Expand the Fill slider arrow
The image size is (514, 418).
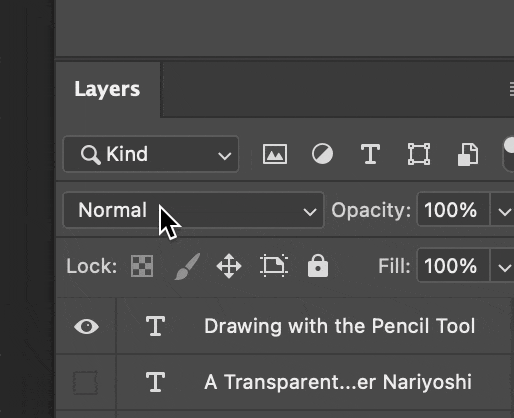[x=504, y=266]
